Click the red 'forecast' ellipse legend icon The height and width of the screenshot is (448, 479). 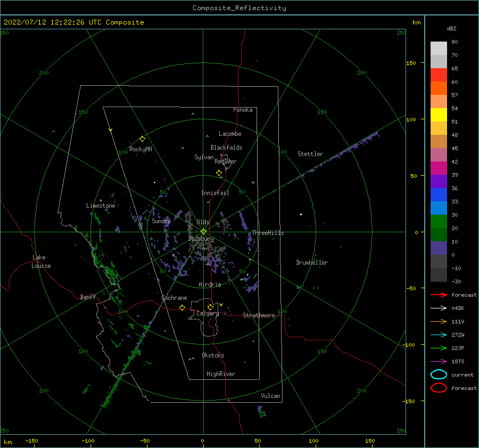coord(439,388)
